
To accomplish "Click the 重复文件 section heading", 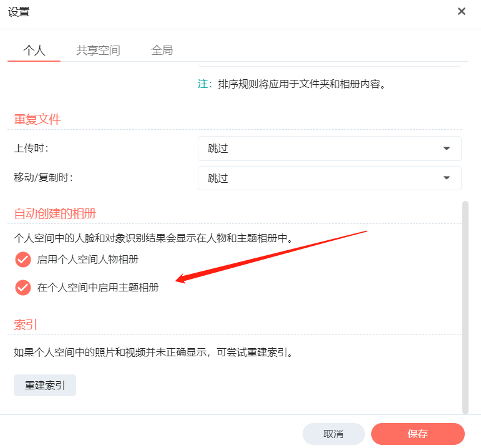I will 37,119.
